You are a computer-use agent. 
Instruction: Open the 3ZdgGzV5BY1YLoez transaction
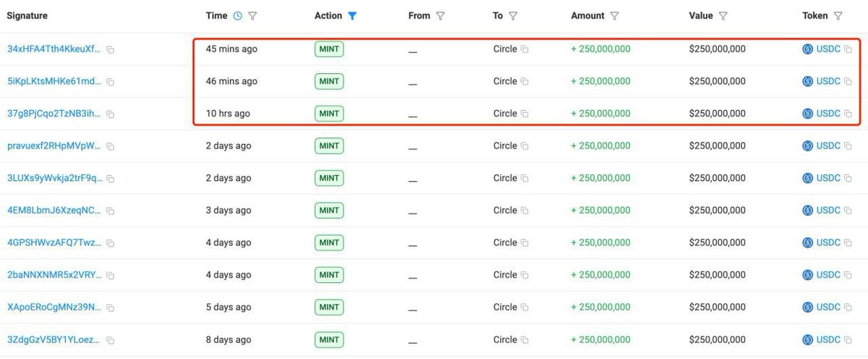54,339
